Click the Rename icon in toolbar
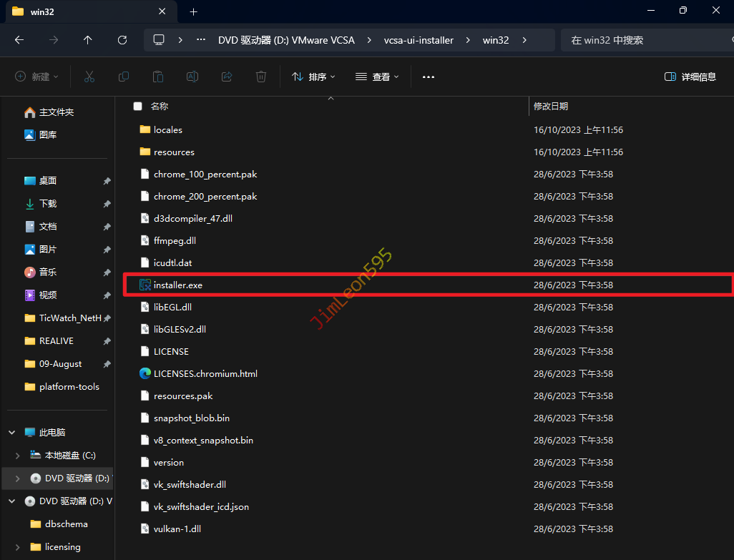The width and height of the screenshot is (734, 560). coord(192,77)
